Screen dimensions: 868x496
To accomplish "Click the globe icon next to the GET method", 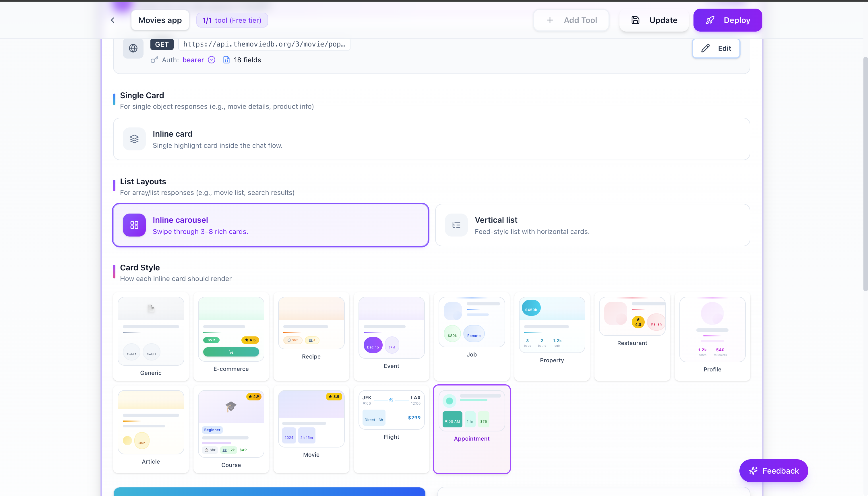I will pos(133,48).
